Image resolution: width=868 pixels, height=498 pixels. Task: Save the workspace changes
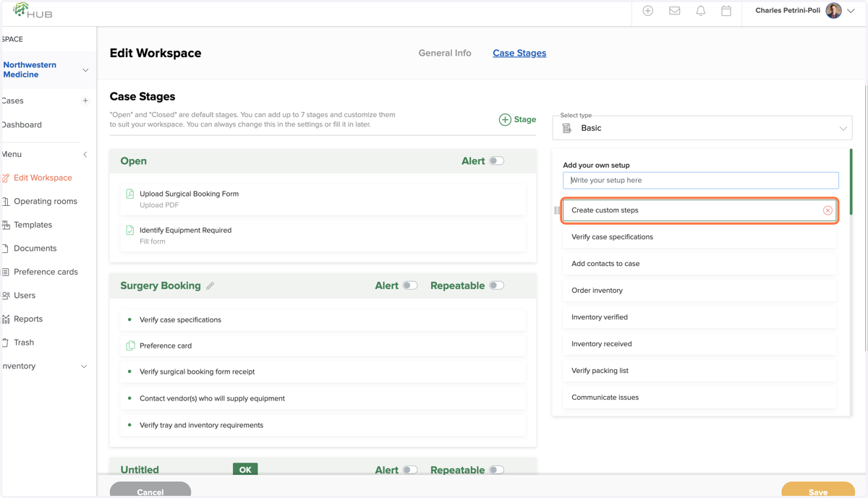818,490
